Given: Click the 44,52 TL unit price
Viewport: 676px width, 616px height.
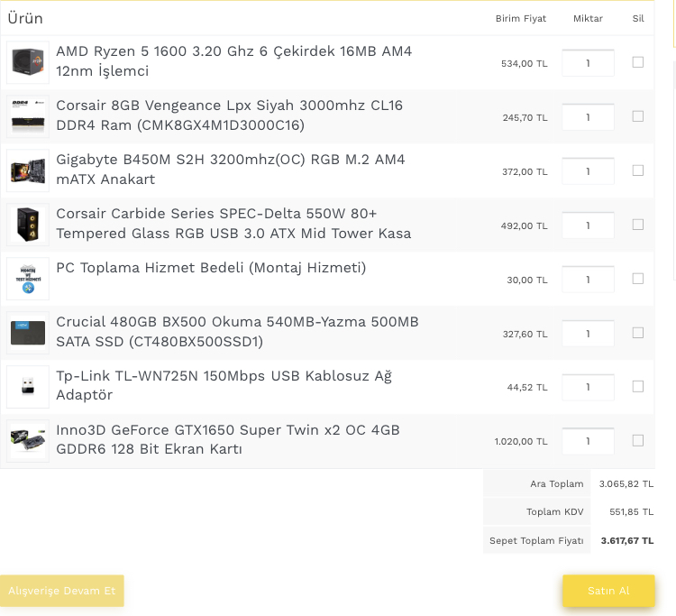Looking at the screenshot, I should point(527,388).
